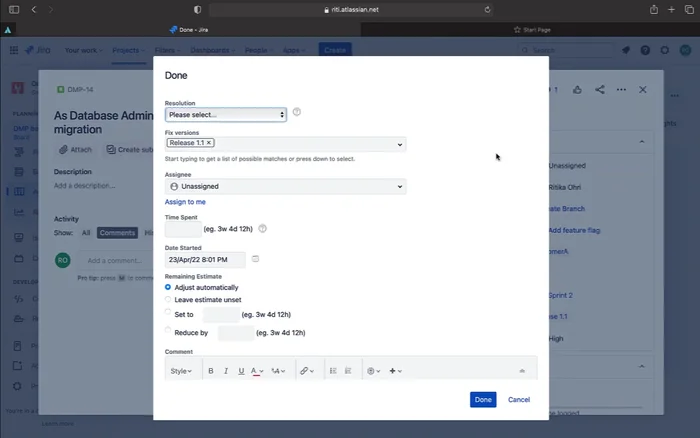Select the Adjust automatically radio option
This screenshot has height=438, width=700.
tap(168, 287)
